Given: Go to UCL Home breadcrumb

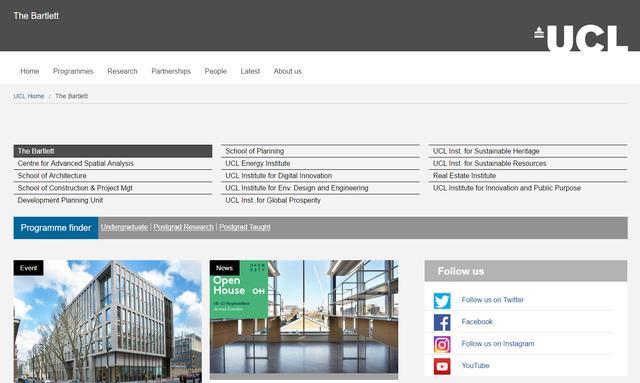Looking at the screenshot, I should 29,96.
